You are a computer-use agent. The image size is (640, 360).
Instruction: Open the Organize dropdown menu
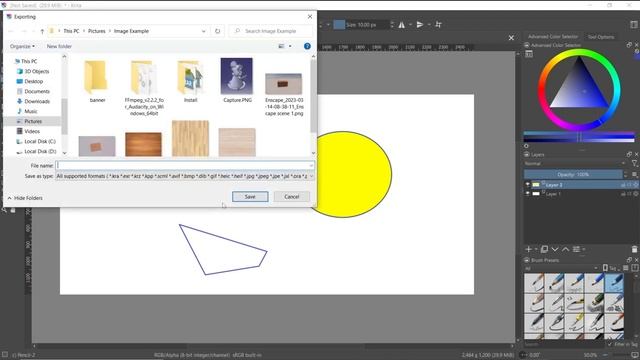coord(22,46)
